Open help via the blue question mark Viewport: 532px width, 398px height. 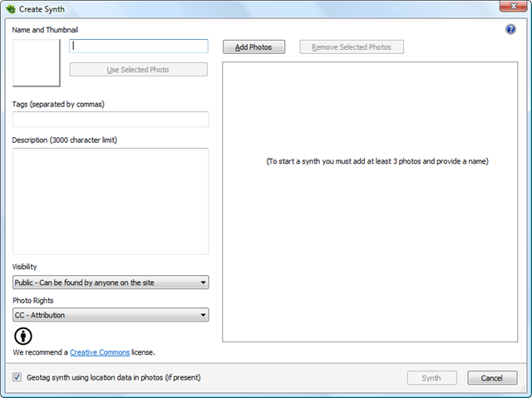point(510,29)
